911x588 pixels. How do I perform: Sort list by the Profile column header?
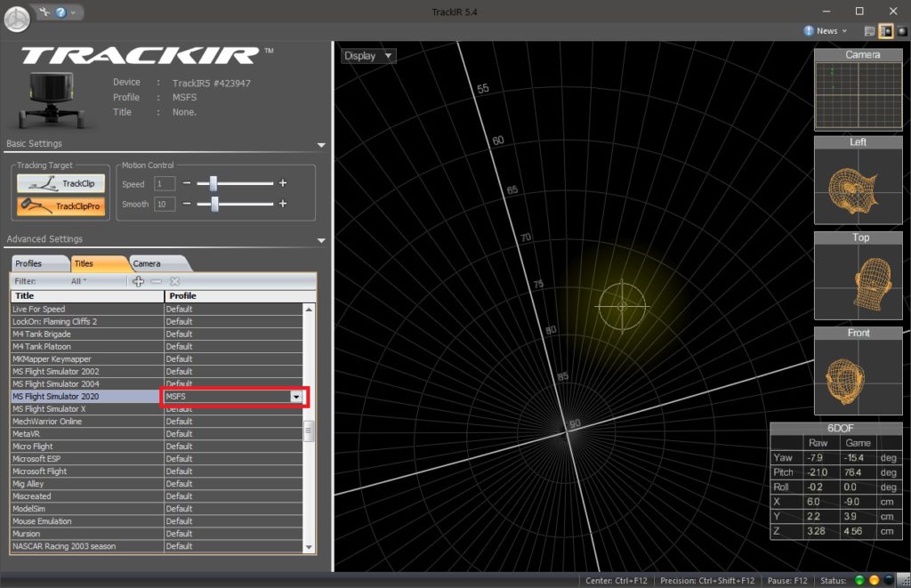[x=240, y=295]
